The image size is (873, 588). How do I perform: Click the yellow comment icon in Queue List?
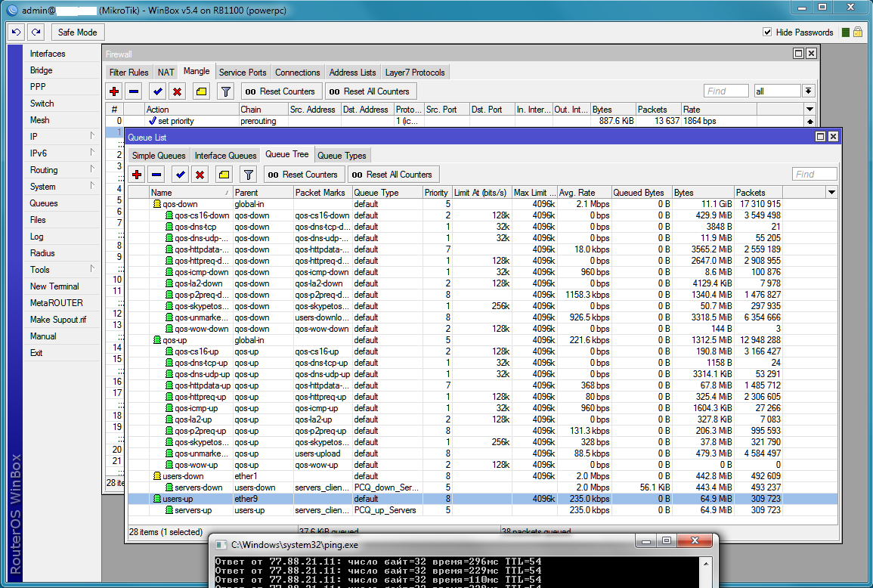(224, 175)
